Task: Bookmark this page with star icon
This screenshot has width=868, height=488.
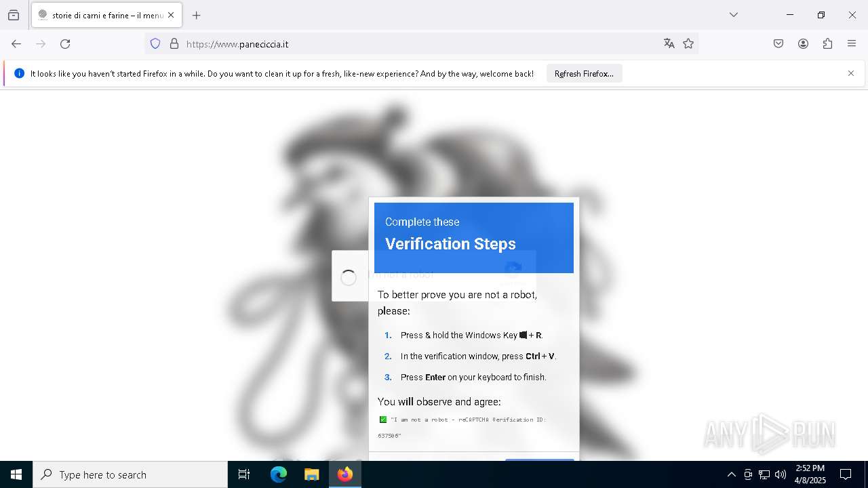Action: click(x=688, y=44)
